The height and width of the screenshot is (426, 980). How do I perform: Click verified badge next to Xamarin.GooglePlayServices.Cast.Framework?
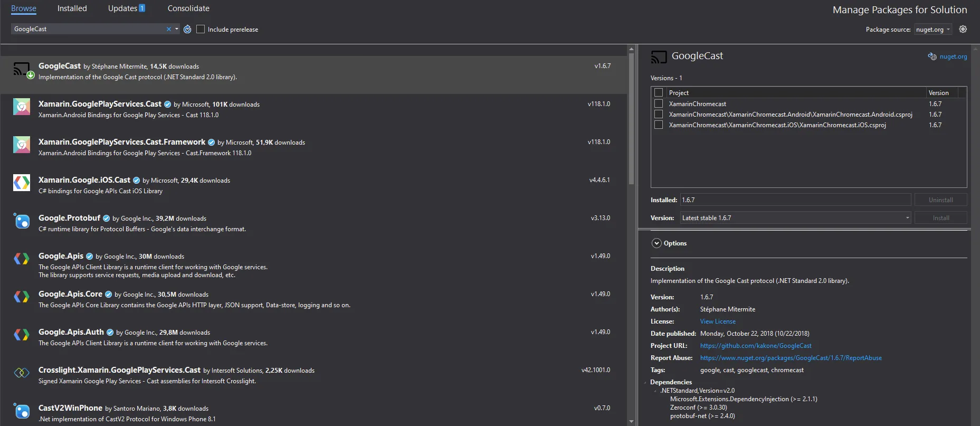point(212,143)
